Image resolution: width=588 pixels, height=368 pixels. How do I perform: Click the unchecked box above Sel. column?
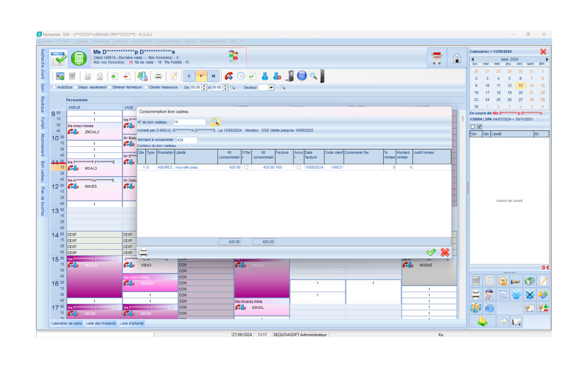pyautogui.click(x=473, y=127)
